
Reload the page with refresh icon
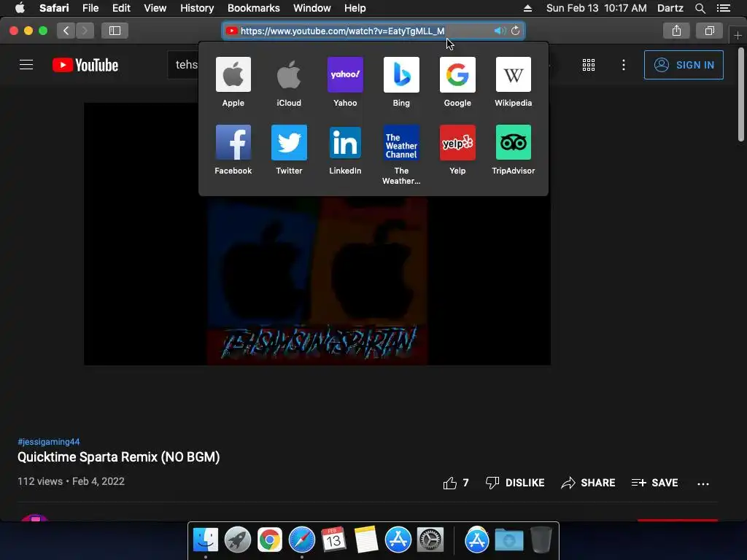516,31
